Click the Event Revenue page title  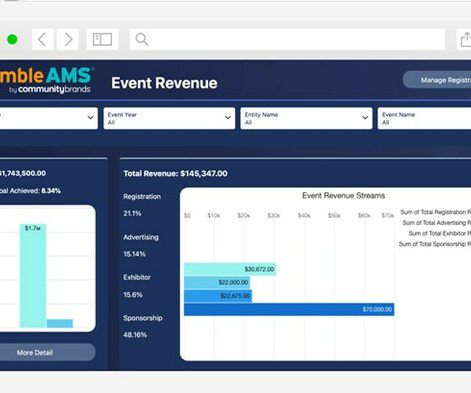coord(164,83)
